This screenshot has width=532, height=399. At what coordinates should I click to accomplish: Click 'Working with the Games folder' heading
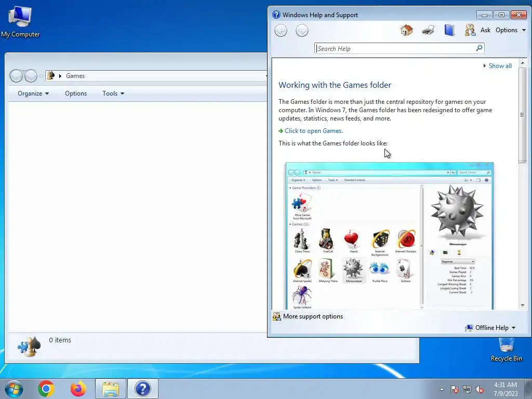pos(335,85)
